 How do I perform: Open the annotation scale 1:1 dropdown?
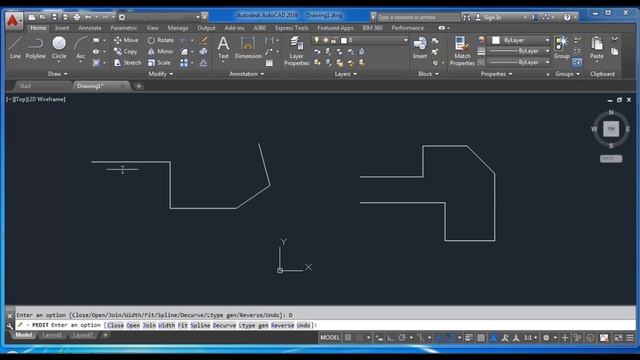coord(531,338)
